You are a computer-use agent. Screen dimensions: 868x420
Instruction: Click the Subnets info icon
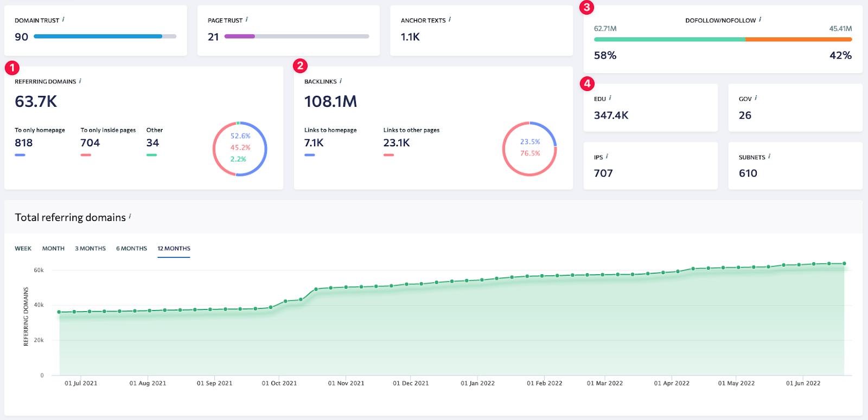pos(769,157)
